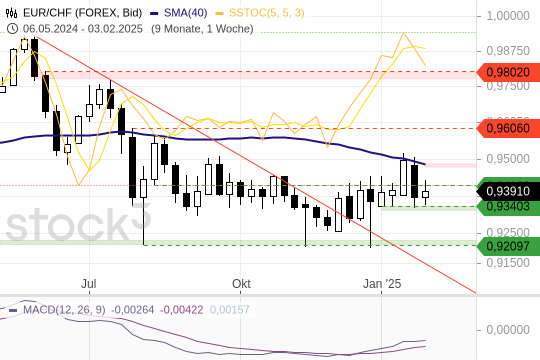Click the MACD histogram value 0,00157
This screenshot has height=360, width=540.
229,310
